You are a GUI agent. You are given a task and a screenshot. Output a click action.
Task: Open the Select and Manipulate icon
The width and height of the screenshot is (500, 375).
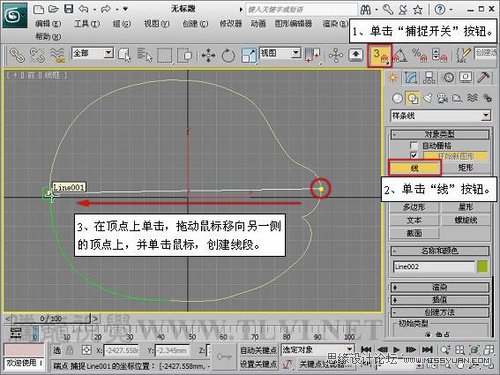(x=336, y=55)
